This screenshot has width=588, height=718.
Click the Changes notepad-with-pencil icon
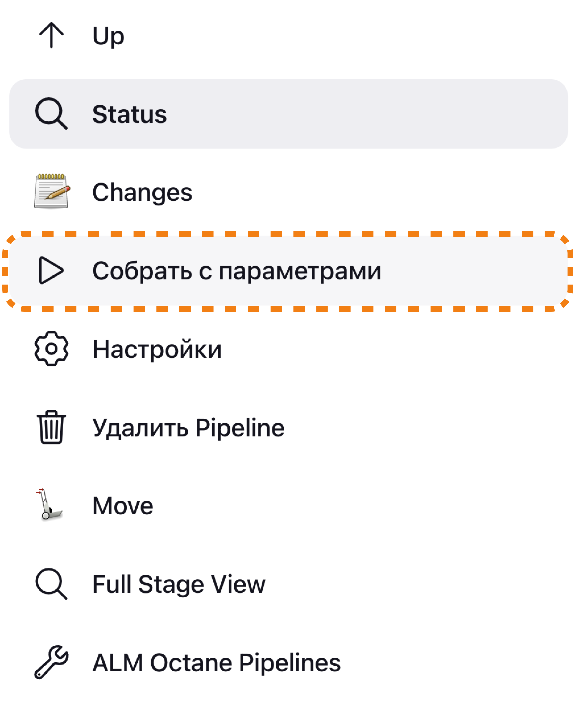coord(51,191)
